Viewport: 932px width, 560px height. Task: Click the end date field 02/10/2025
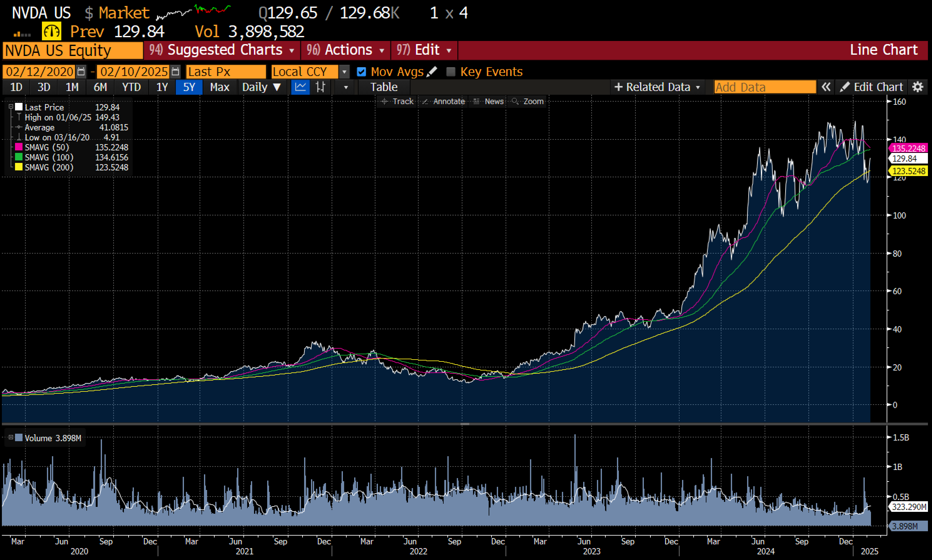[133, 72]
